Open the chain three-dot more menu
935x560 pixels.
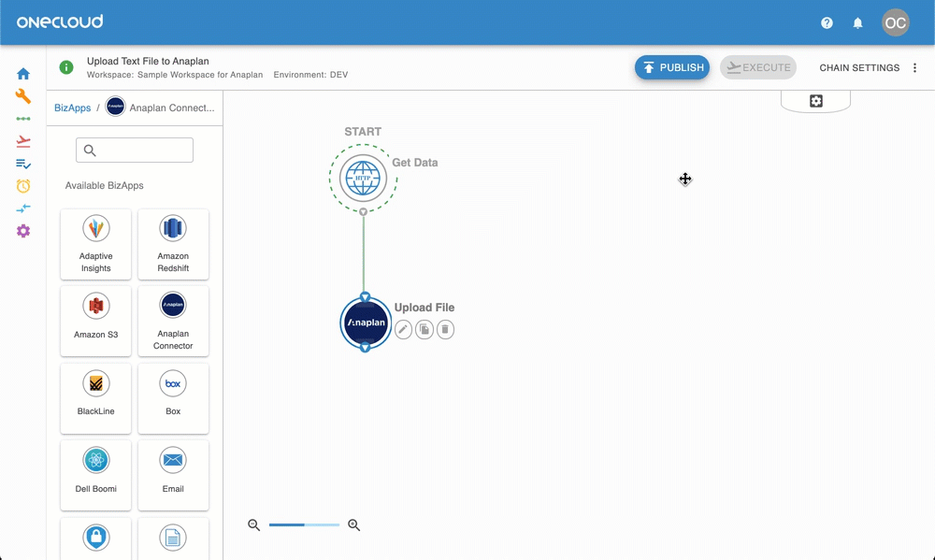(x=914, y=67)
